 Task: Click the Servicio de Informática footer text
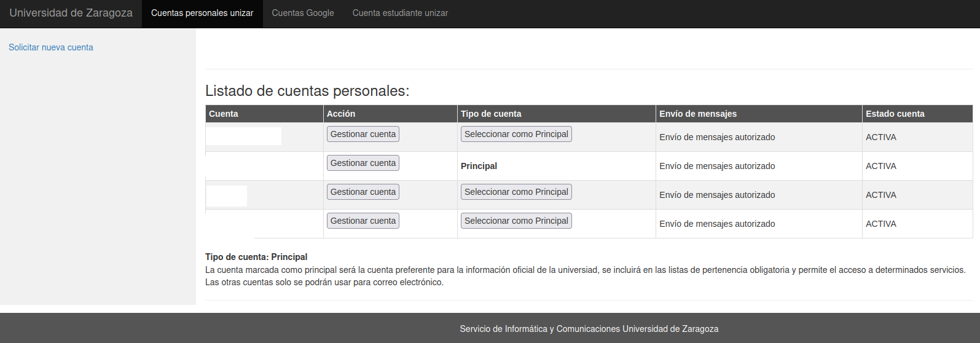(589, 329)
